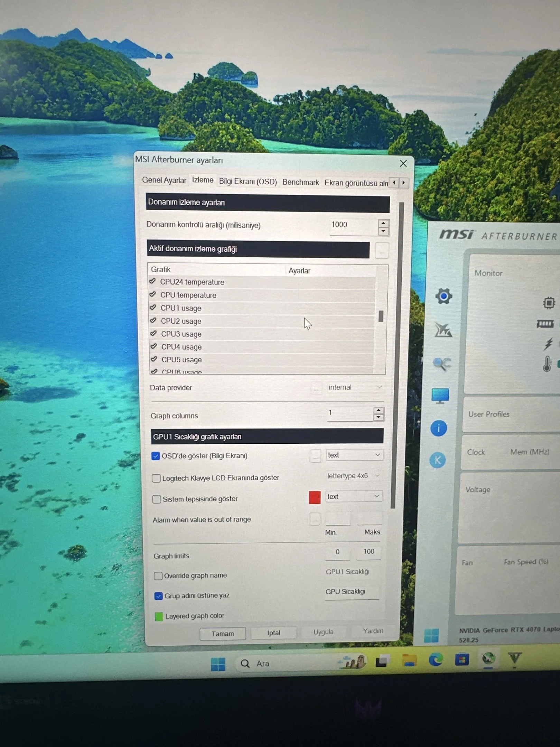This screenshot has width=560, height=747.
Task: Go to the Benchmark tab
Action: [300, 182]
